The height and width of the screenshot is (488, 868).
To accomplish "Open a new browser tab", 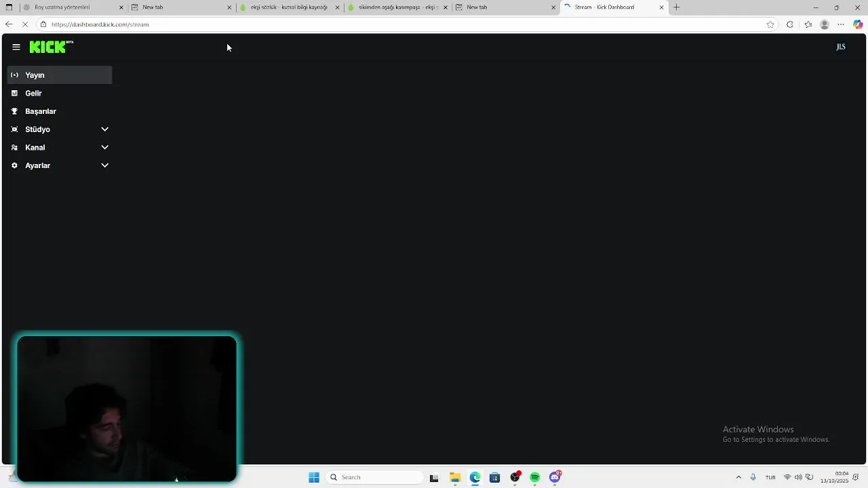I will tap(676, 7).
